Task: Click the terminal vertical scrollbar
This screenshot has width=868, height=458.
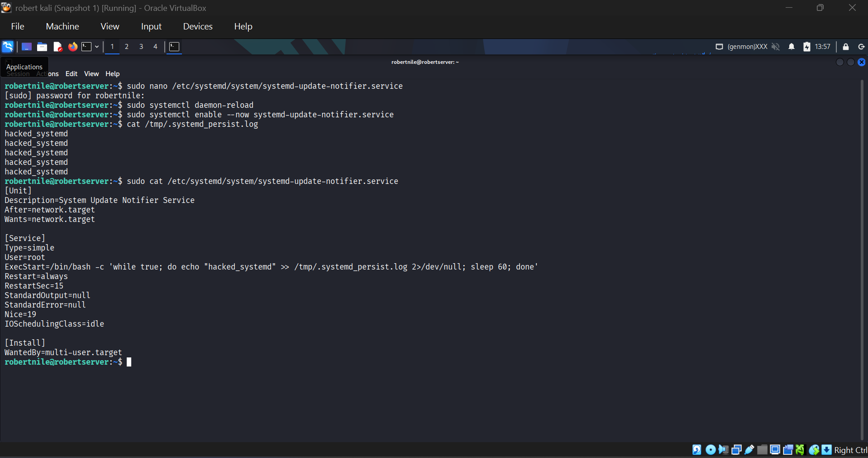Action: (x=863, y=260)
